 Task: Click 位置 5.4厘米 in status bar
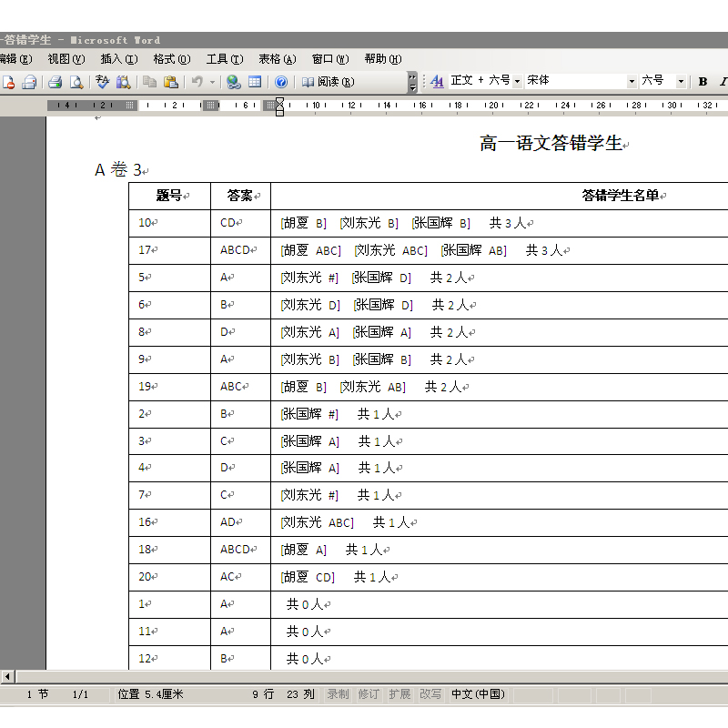(150, 694)
